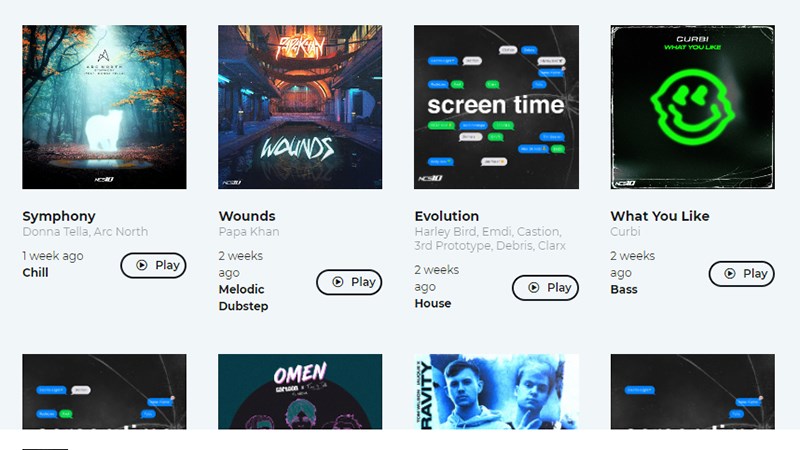This screenshot has width=800, height=450.
Task: Click the Evolution song title
Action: tap(446, 216)
